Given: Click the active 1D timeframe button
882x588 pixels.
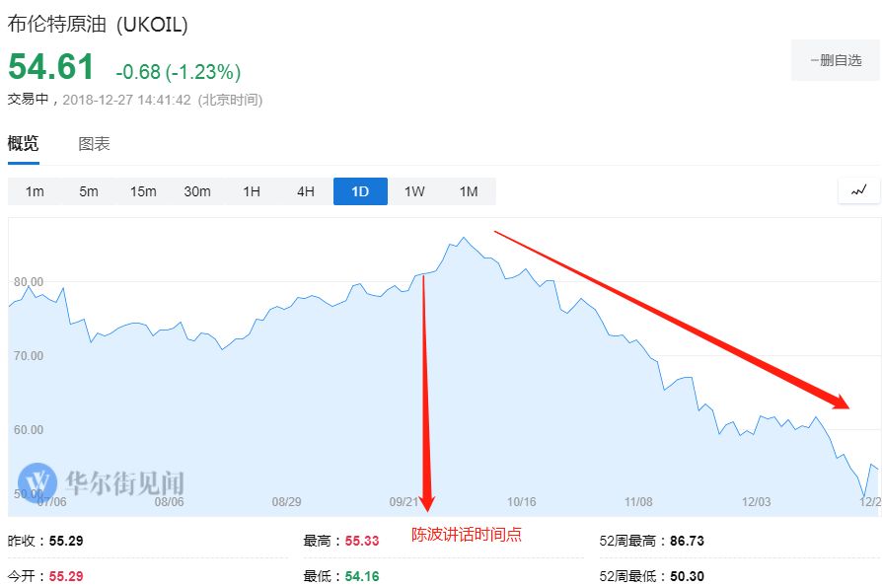Looking at the screenshot, I should point(360,191).
